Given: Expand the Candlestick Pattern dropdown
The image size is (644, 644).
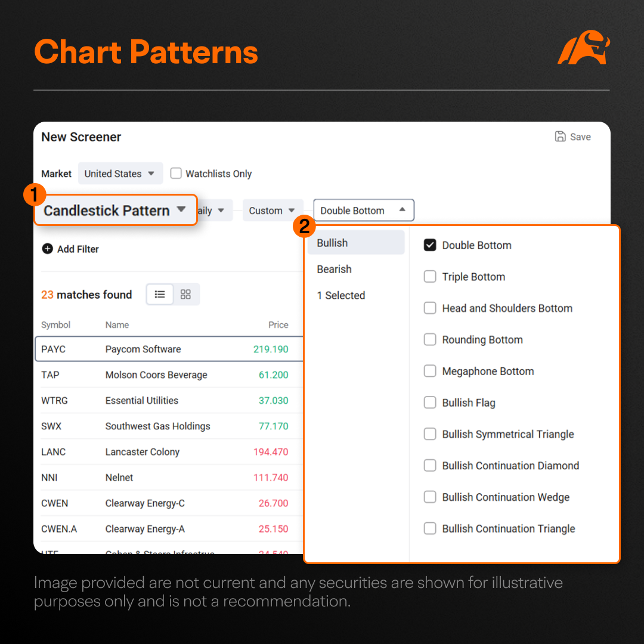Looking at the screenshot, I should [116, 210].
